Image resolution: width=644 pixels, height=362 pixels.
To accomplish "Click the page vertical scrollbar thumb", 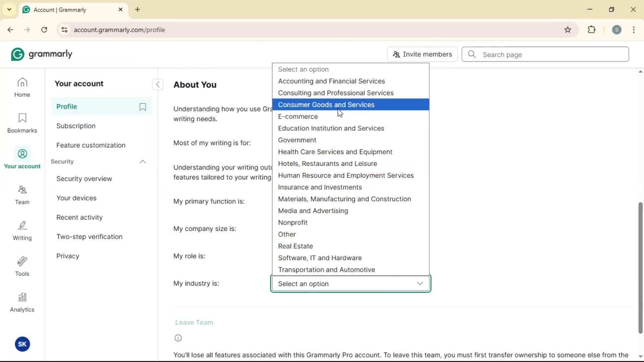I will (640, 267).
